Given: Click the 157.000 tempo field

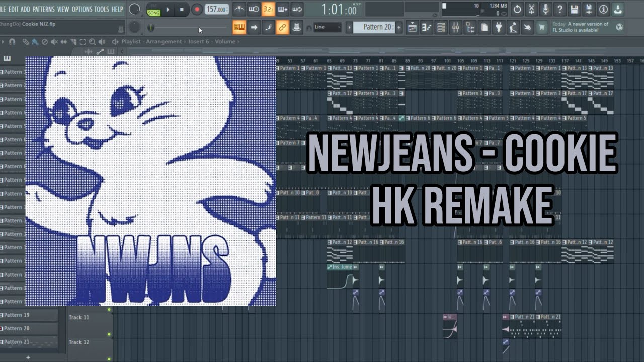Looking at the screenshot, I should point(216,9).
